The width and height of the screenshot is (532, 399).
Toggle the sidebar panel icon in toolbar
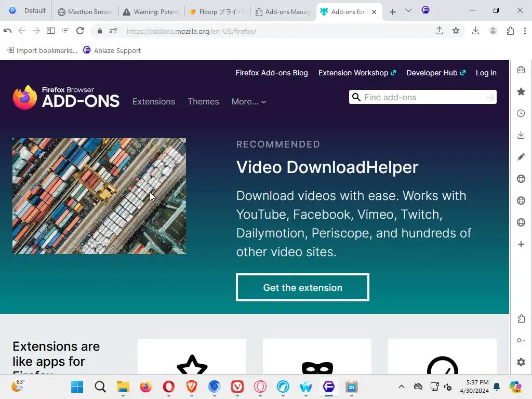click(x=51, y=31)
